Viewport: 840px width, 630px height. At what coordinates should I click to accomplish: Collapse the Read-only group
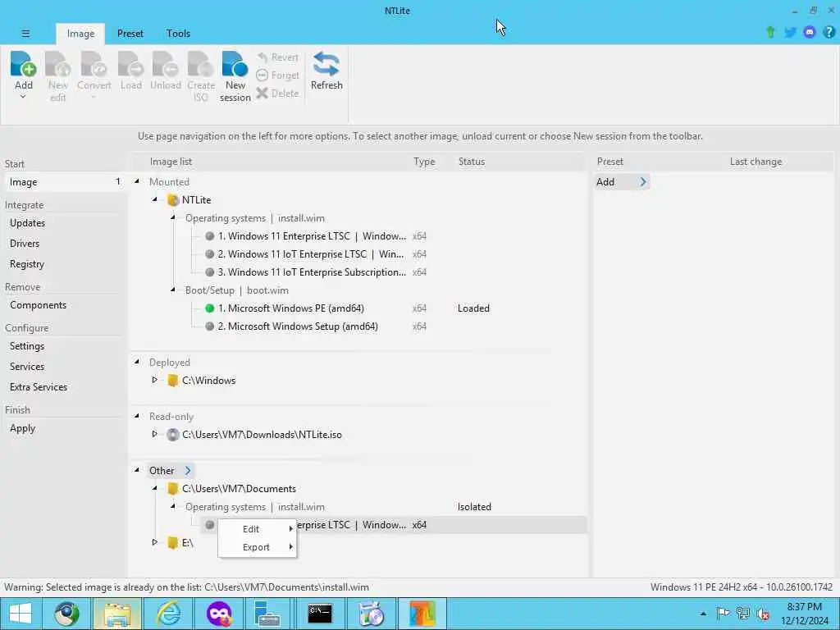[x=137, y=416]
